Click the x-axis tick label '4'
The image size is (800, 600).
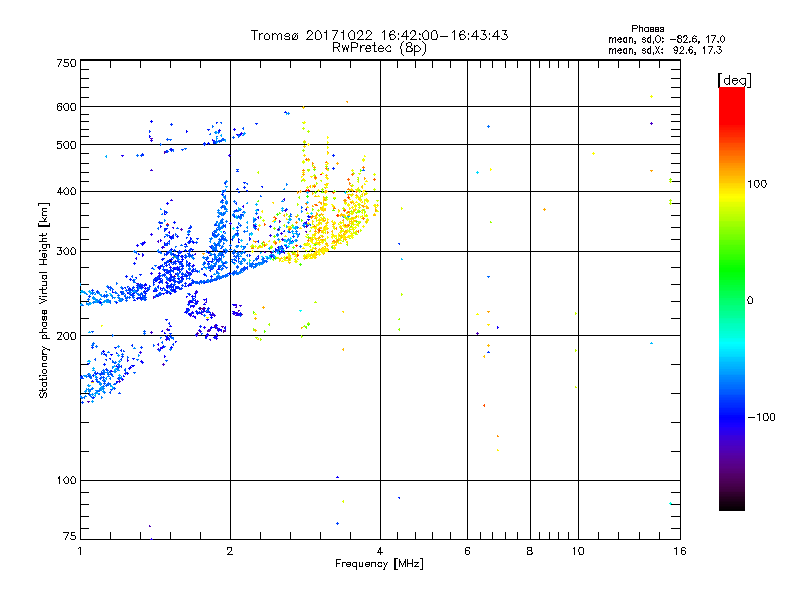pos(380,551)
